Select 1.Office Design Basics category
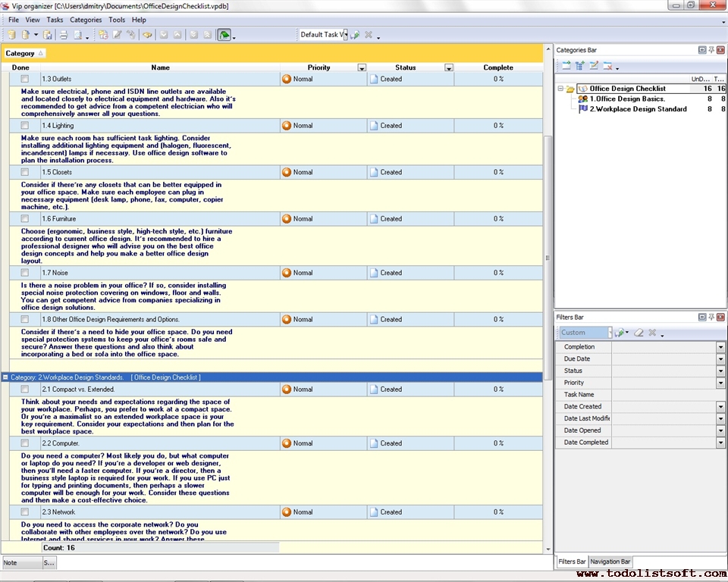The height and width of the screenshot is (582, 728). 627,99
